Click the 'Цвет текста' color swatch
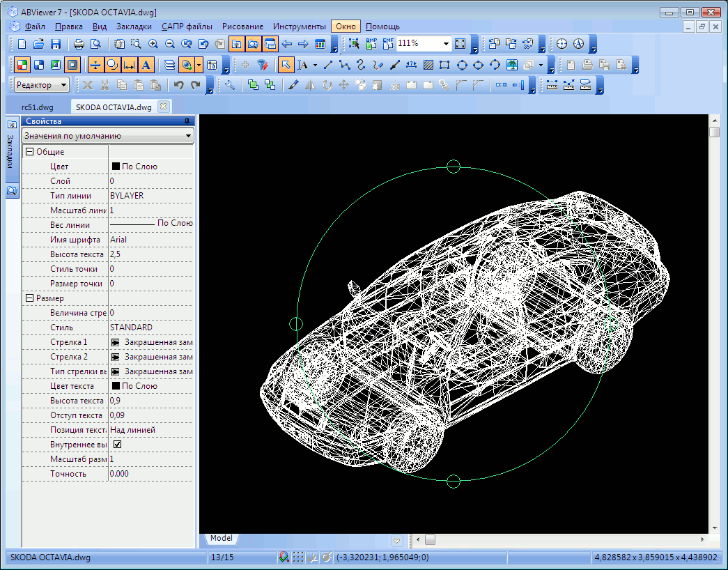 [x=116, y=385]
